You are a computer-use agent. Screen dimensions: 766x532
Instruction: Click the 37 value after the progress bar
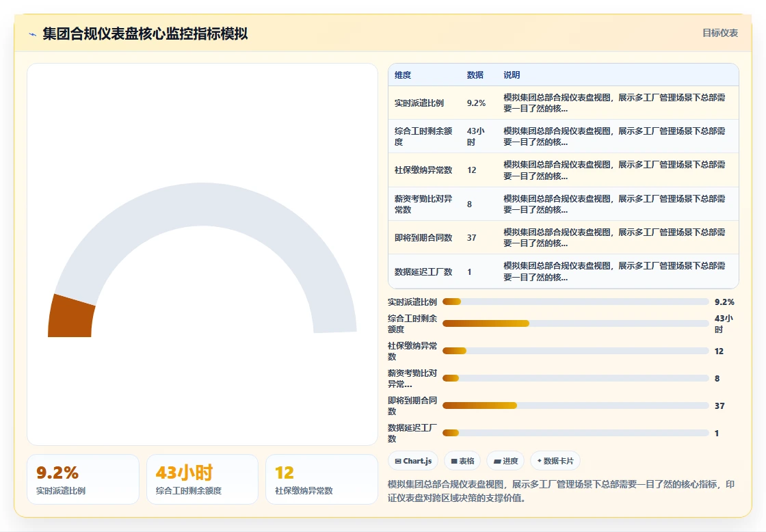[719, 406]
